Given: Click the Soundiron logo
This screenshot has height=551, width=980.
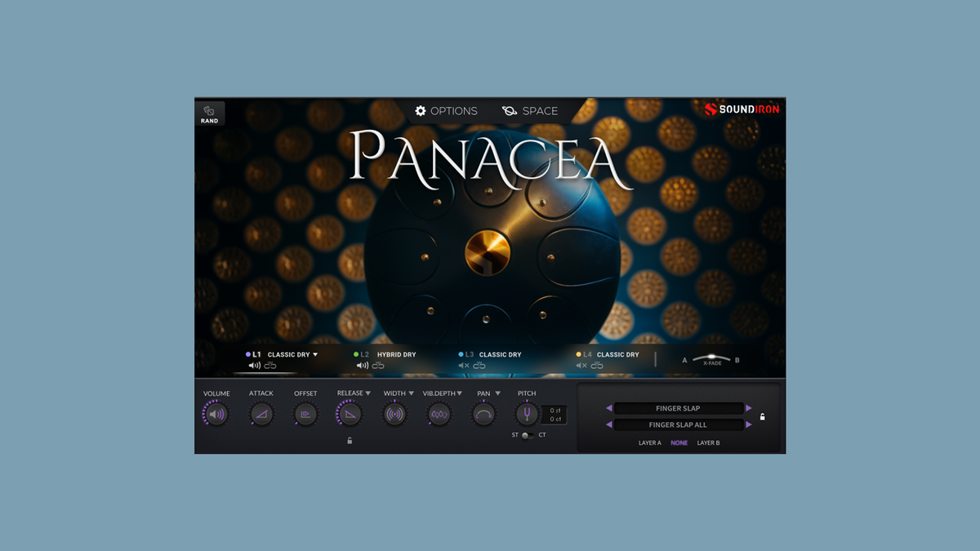Looking at the screenshot, I should [742, 109].
